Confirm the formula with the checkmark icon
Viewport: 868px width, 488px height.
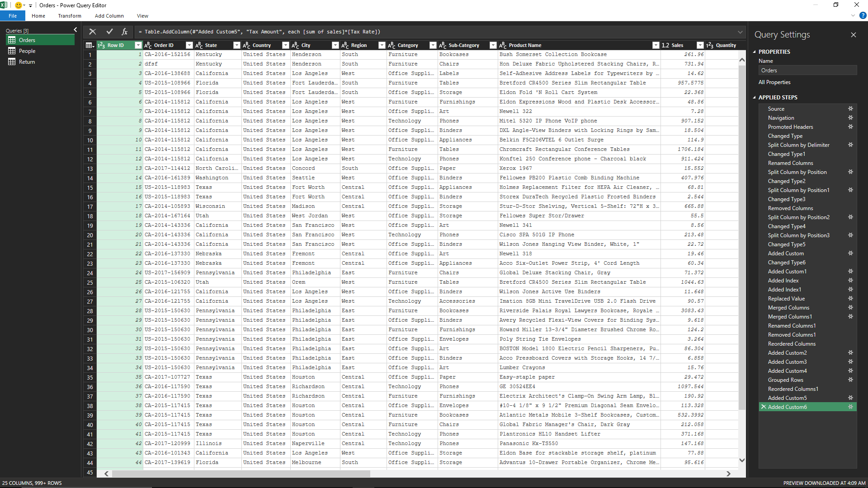[x=109, y=32]
